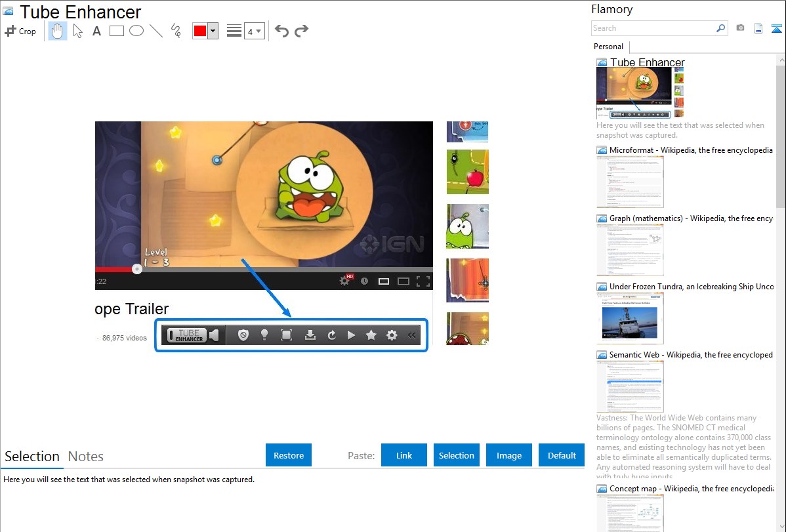Pick the text annotation tool
The image size is (786, 532).
(96, 31)
